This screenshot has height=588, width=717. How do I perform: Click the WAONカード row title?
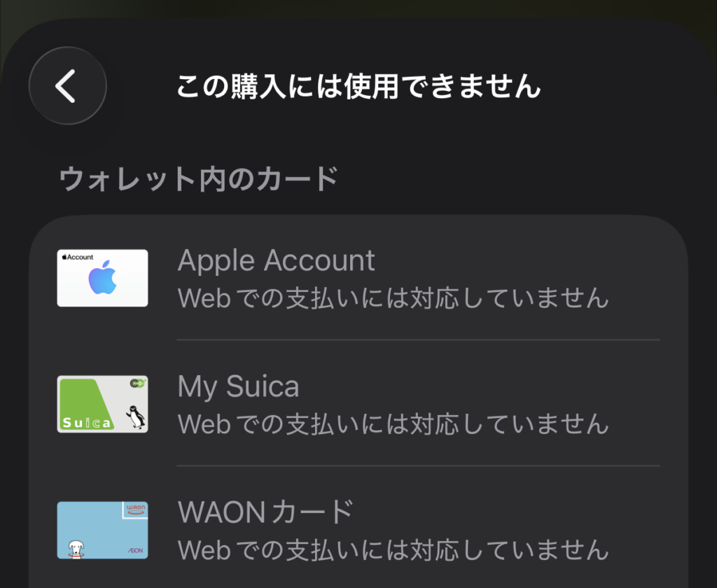tap(265, 512)
